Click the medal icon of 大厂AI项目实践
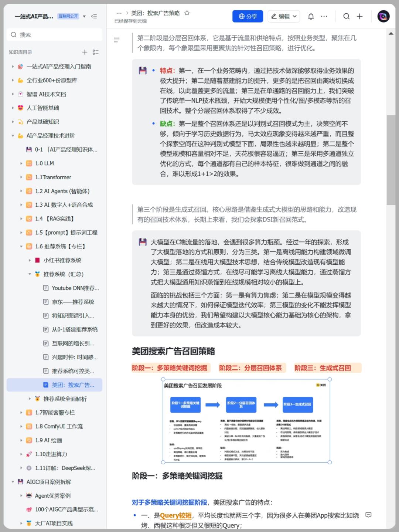The width and height of the screenshot is (399, 532). pyautogui.click(x=29, y=523)
